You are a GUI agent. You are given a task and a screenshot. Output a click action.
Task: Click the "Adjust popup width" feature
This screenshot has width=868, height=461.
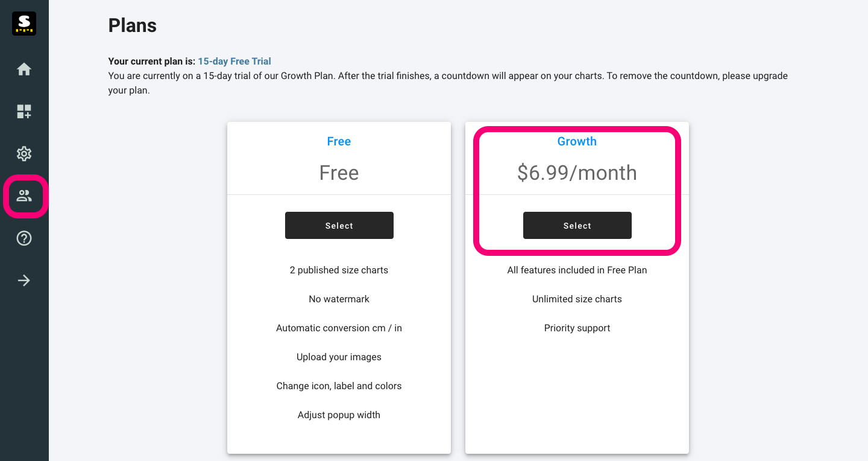(x=339, y=415)
